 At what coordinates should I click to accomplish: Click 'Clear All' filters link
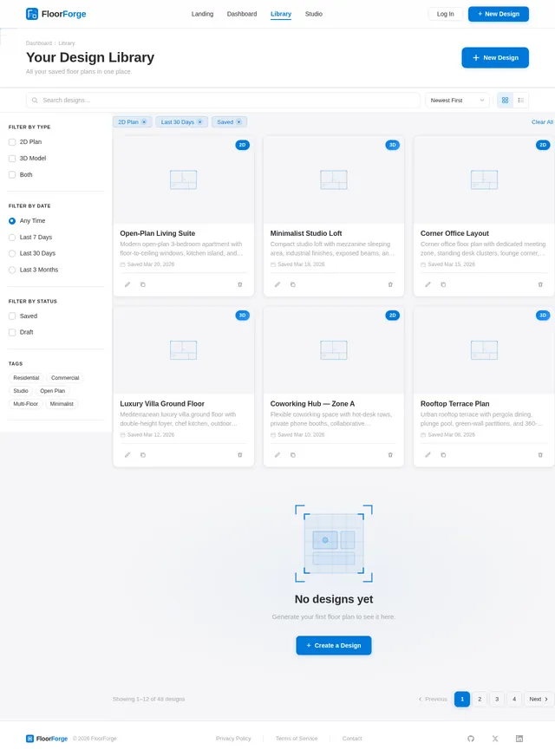pos(542,122)
